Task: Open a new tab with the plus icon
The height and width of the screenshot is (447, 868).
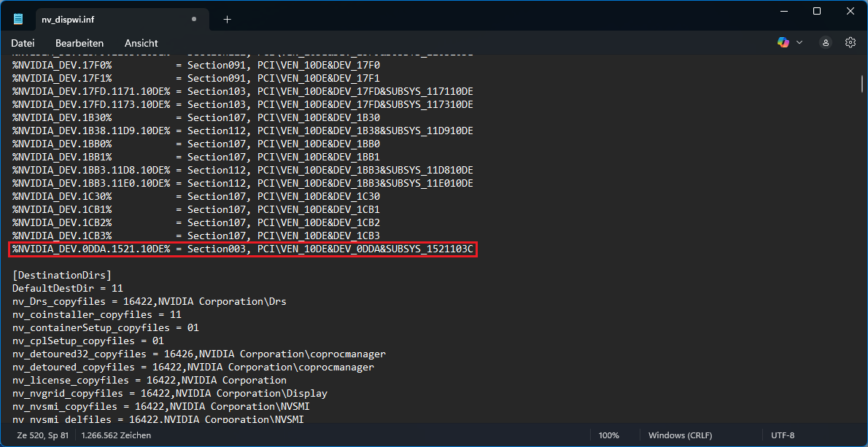Action: pos(226,19)
